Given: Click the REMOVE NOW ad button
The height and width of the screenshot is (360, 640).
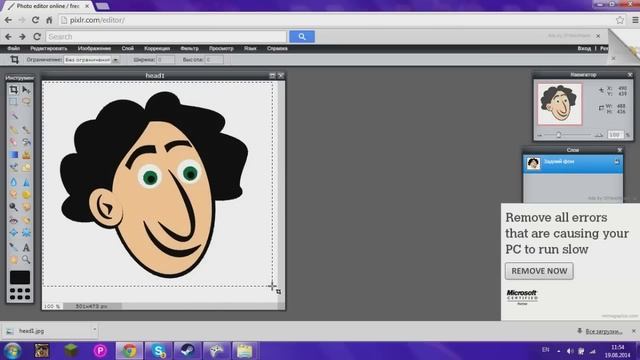Looking at the screenshot, I should click(x=539, y=271).
